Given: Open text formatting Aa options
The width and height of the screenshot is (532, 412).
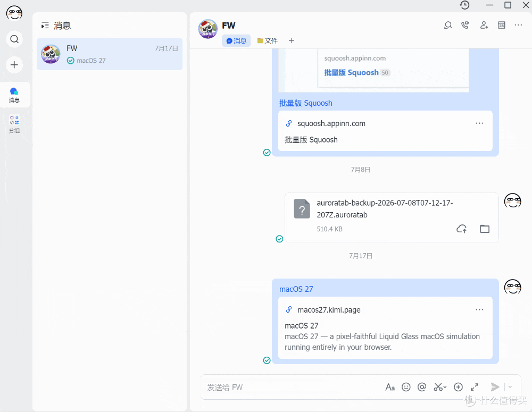Looking at the screenshot, I should tap(390, 387).
